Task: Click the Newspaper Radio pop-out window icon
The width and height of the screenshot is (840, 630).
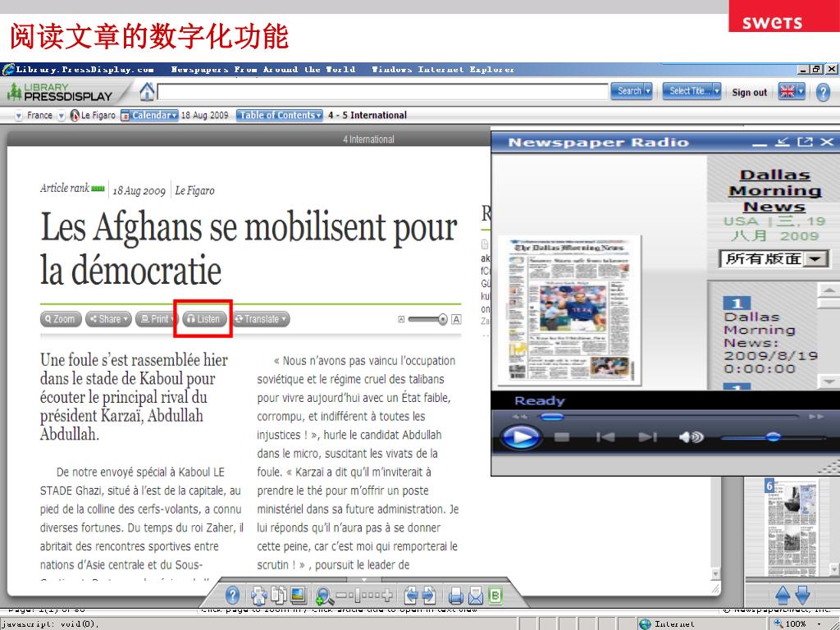Action: (x=805, y=142)
